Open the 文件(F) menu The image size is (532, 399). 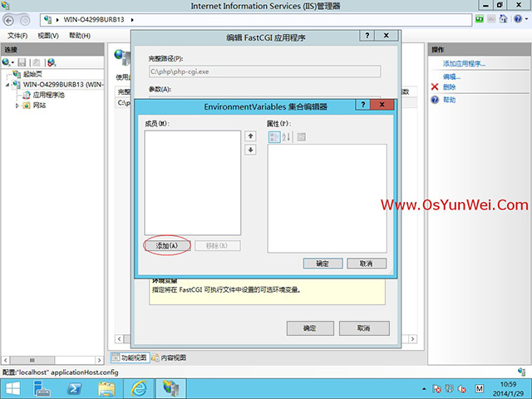17,36
